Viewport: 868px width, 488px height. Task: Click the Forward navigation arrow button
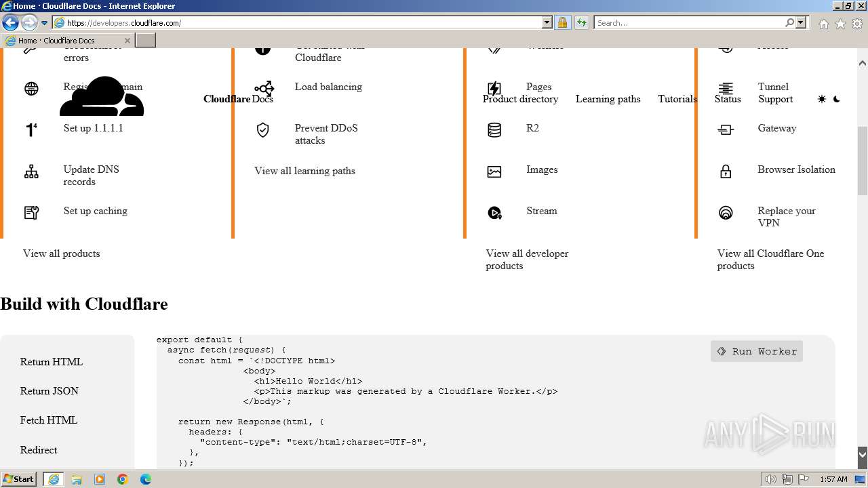(29, 22)
